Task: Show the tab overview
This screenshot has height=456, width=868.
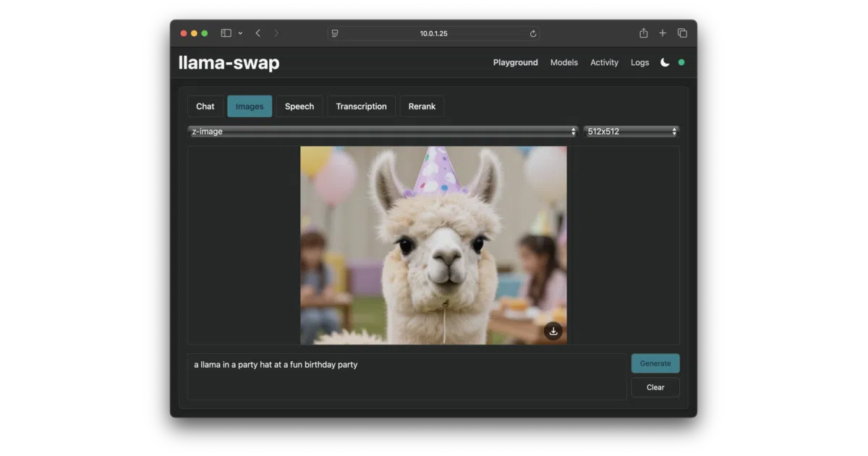Action: coord(682,33)
